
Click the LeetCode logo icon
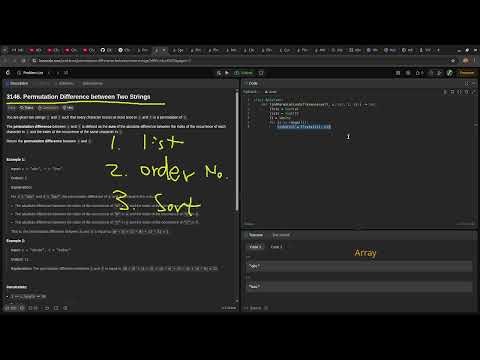pos(8,73)
